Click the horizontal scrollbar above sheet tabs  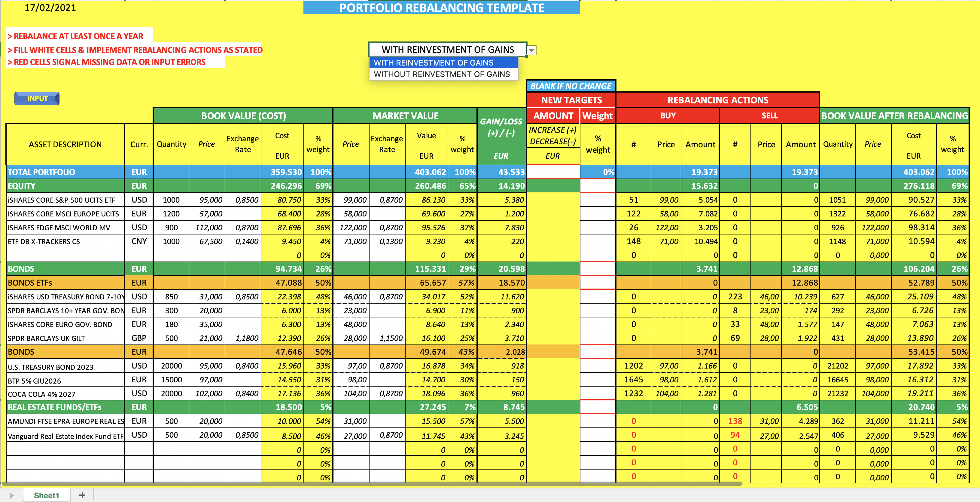[372, 484]
